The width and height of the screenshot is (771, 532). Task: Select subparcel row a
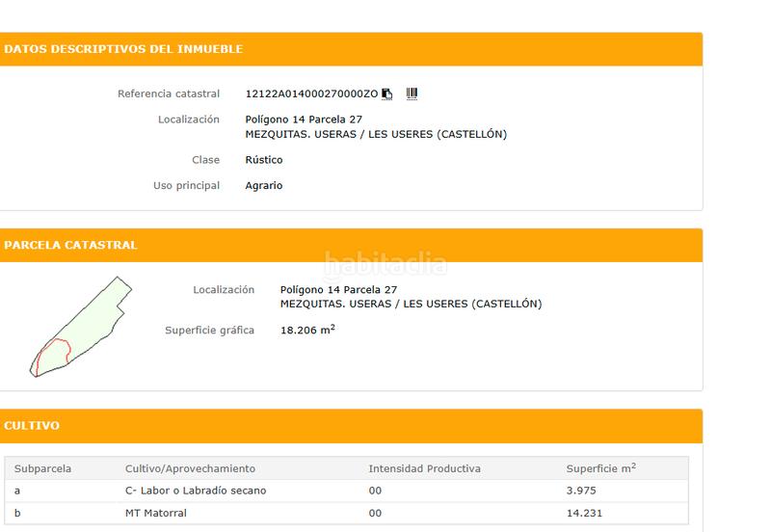coord(17,491)
